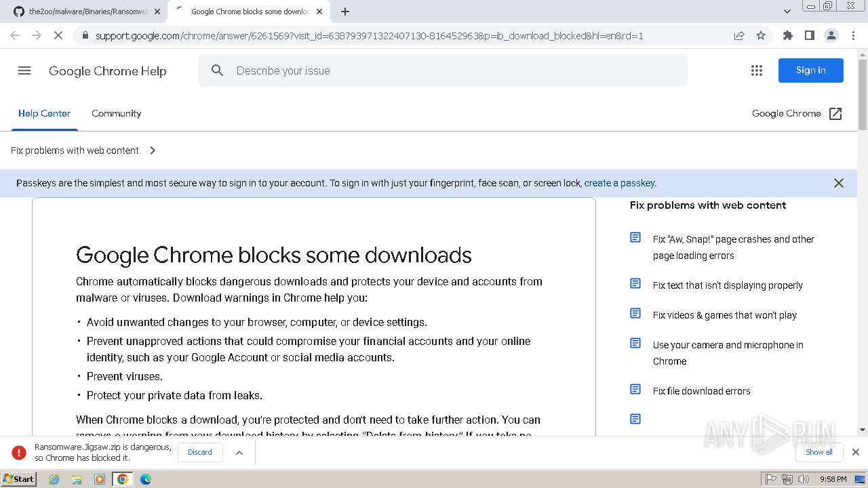Click the taskbar clock showing 9:58 PM
Image resolution: width=868 pixels, height=488 pixels.
(833, 479)
